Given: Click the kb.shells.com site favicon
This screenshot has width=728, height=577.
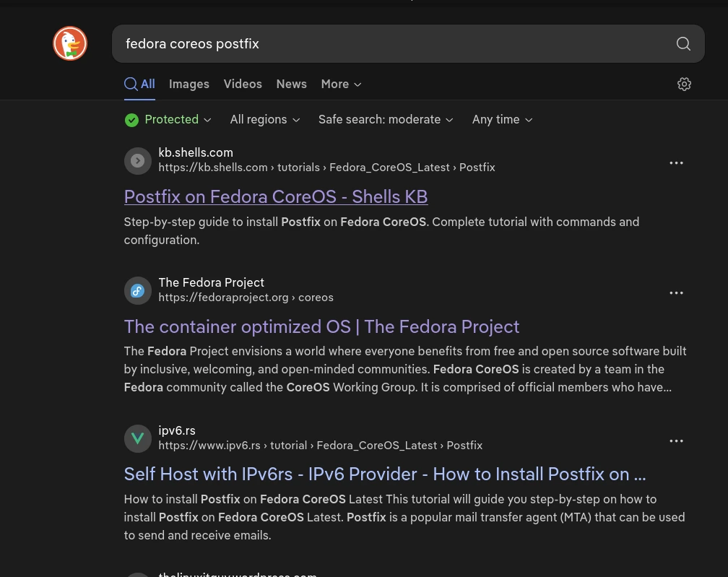Looking at the screenshot, I should coord(137,160).
